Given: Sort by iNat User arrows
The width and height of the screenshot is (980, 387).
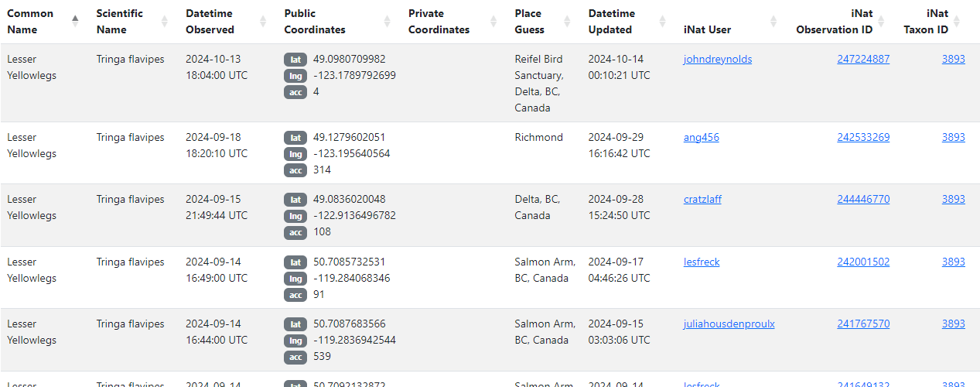Looking at the screenshot, I should tap(773, 22).
